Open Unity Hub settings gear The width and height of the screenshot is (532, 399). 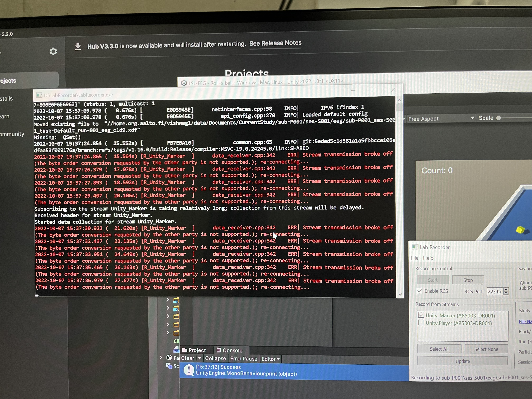tap(53, 51)
